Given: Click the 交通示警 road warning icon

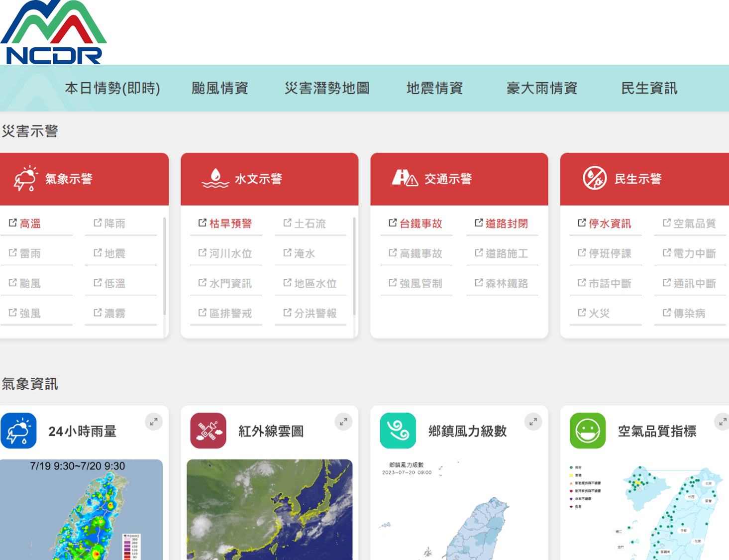Looking at the screenshot, I should (x=405, y=178).
